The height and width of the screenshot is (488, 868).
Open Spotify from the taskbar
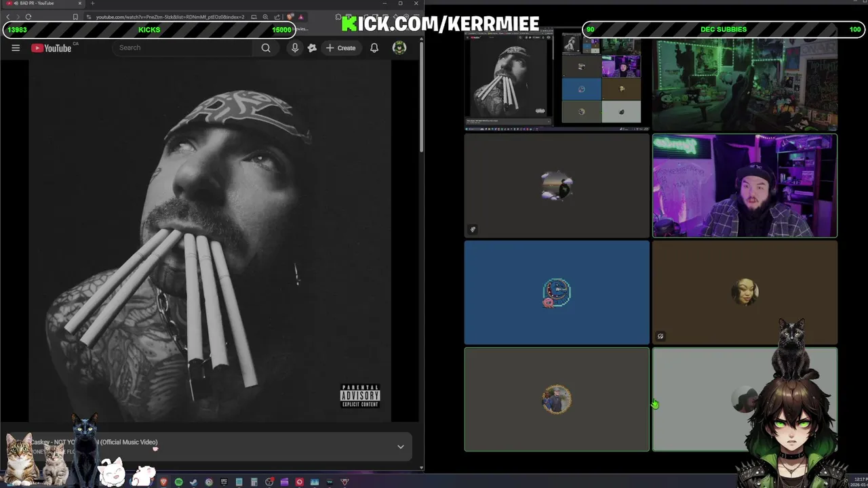point(178,482)
